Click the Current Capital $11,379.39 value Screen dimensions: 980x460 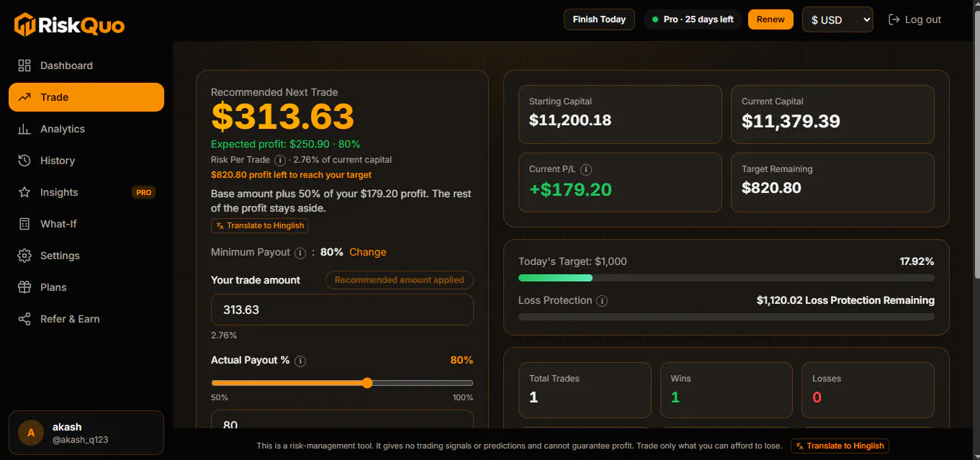click(791, 121)
